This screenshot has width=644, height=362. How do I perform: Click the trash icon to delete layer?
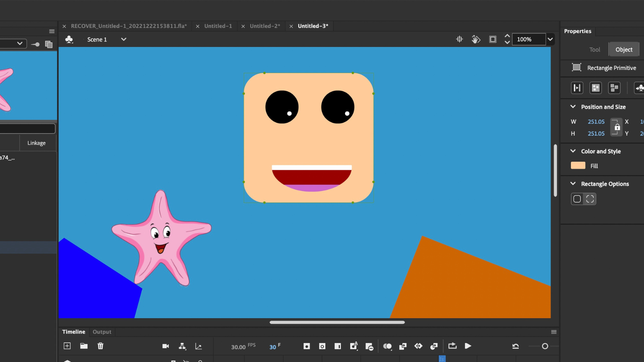tap(101, 346)
